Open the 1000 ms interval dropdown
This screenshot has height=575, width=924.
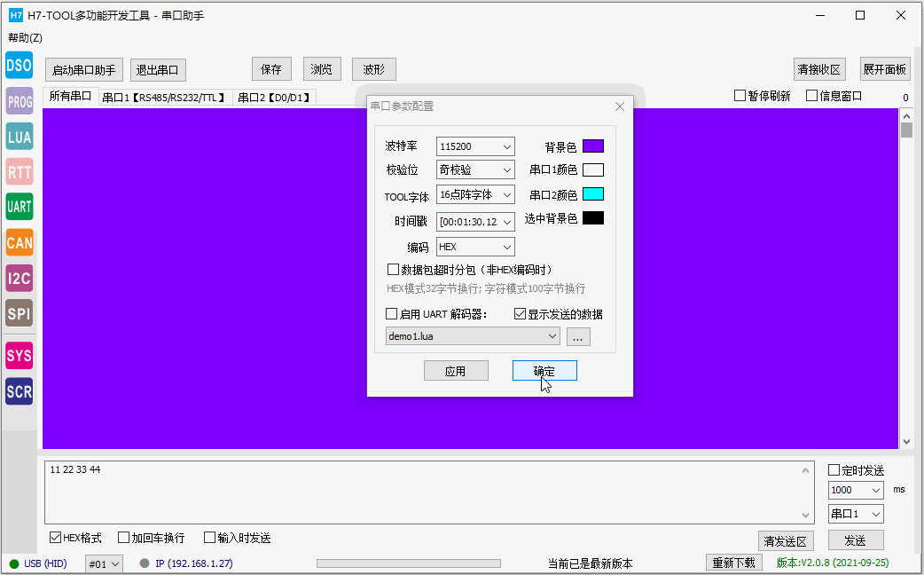pos(856,490)
